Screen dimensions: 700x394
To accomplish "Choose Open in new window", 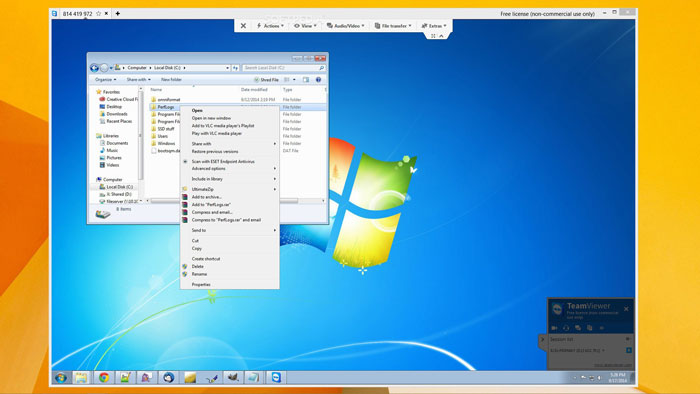I will tap(230, 118).
